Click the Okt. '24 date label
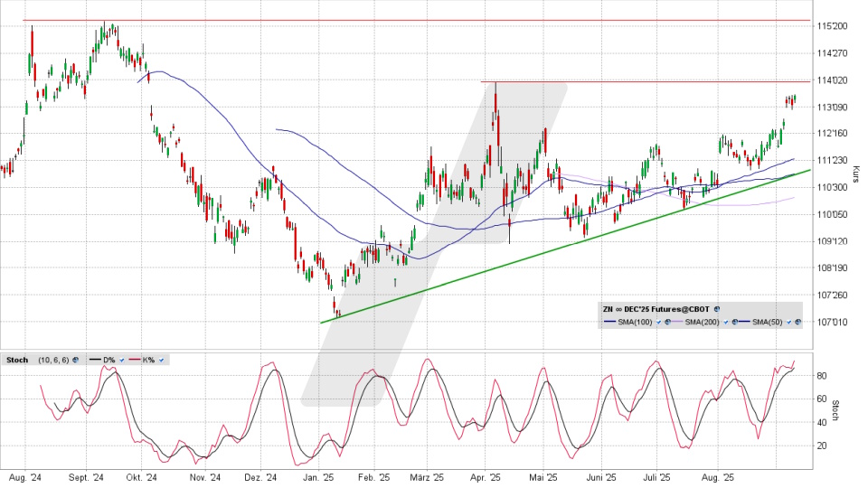This screenshot has width=868, height=488. click(141, 478)
